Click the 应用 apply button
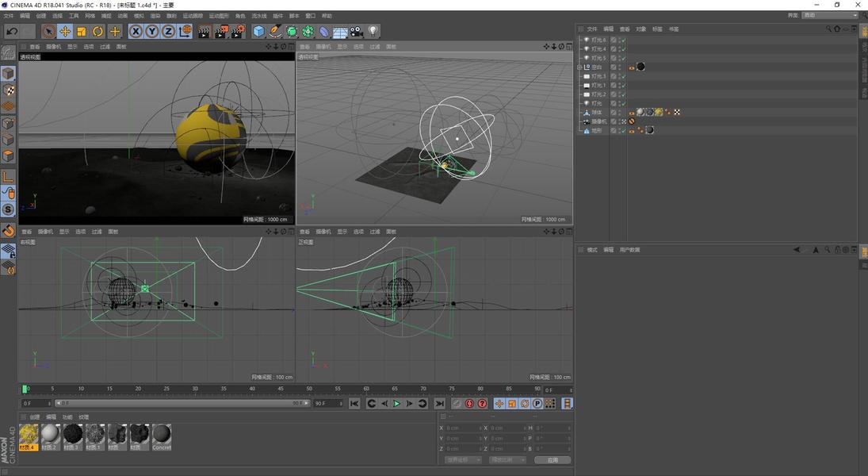The width and height of the screenshot is (868, 476). 553,460
